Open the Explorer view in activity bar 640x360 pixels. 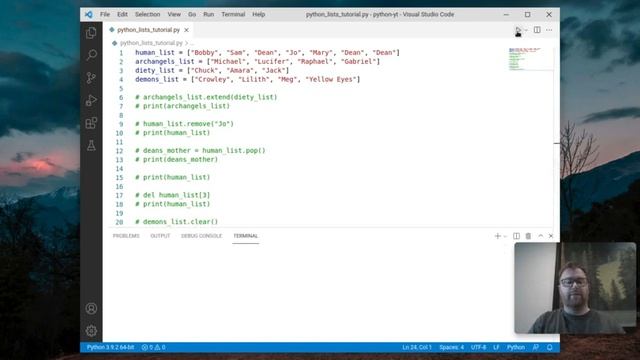tap(91, 33)
